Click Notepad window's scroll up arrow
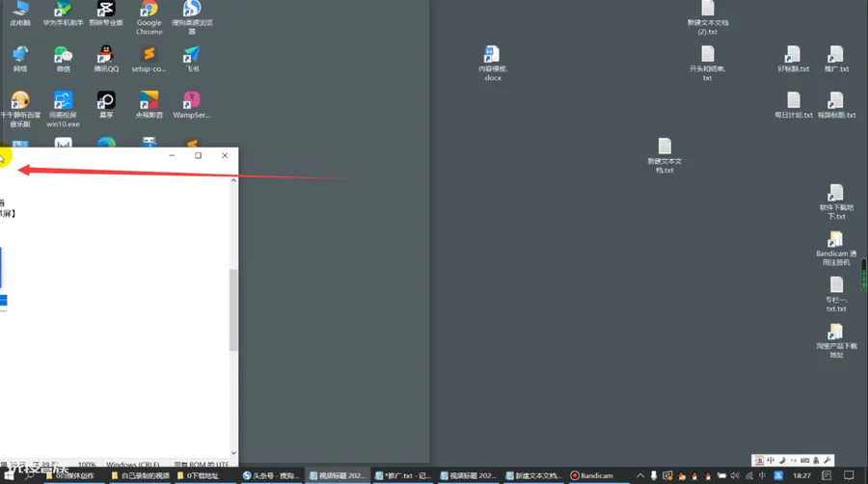 (233, 180)
